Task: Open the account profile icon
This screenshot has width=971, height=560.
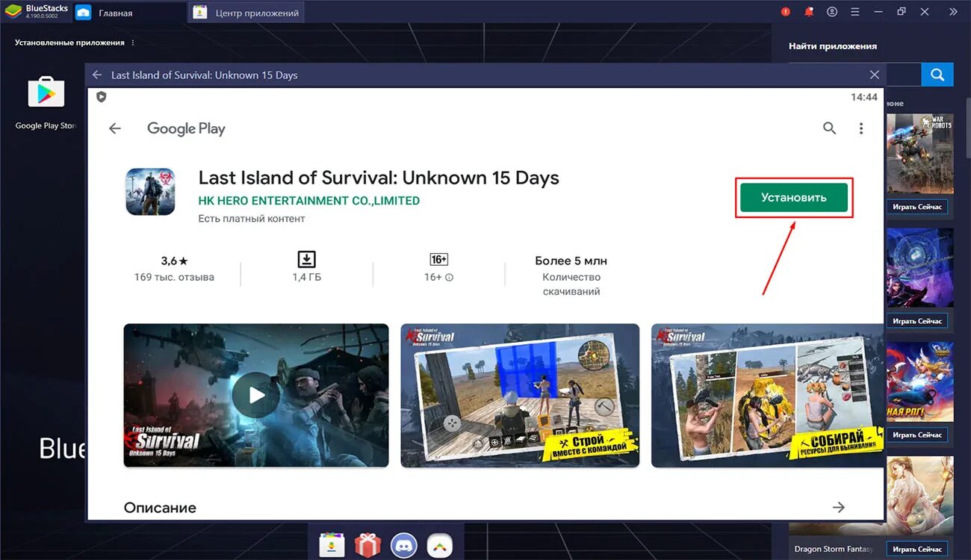Action: [832, 12]
